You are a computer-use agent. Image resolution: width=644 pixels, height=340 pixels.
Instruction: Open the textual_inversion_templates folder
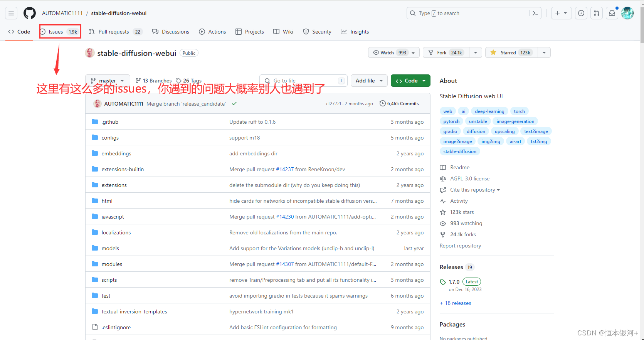134,311
